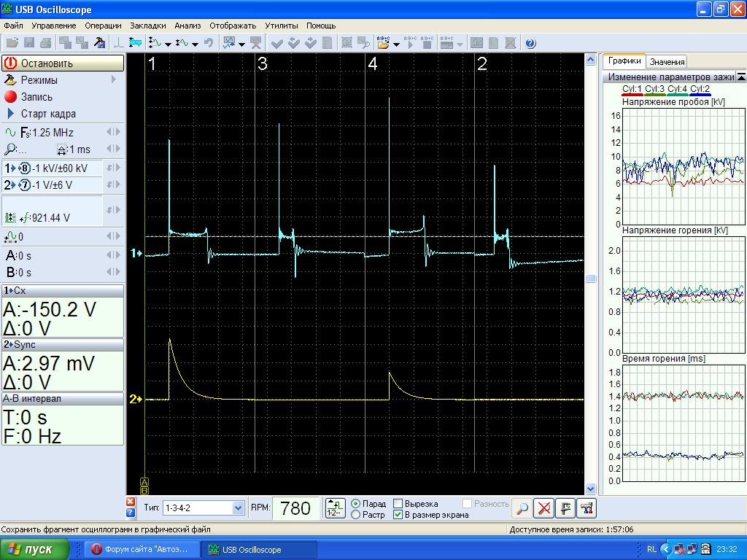Select the Парад radio button
The image size is (747, 560).
click(x=356, y=504)
